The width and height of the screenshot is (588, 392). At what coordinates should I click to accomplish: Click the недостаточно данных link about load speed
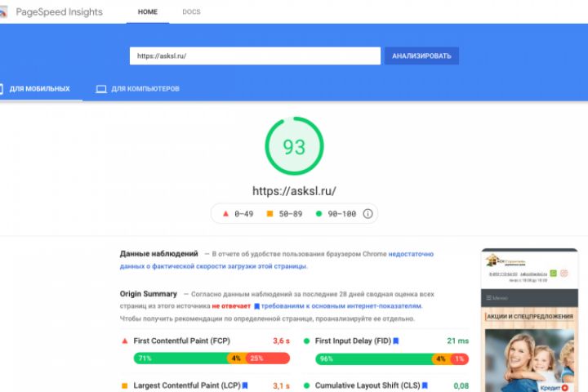click(277, 260)
